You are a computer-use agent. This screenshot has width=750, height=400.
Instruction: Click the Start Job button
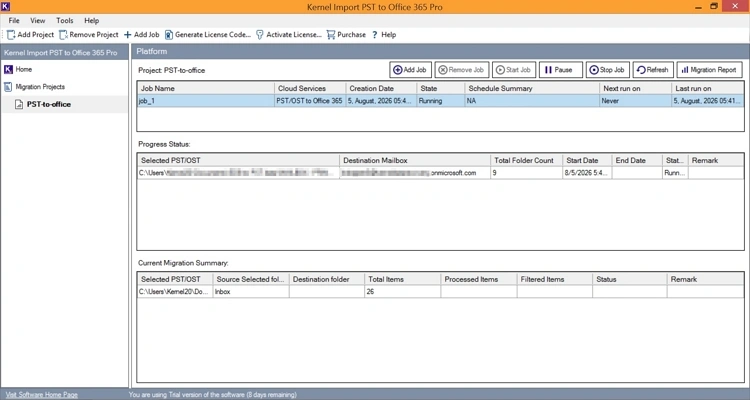coord(514,70)
